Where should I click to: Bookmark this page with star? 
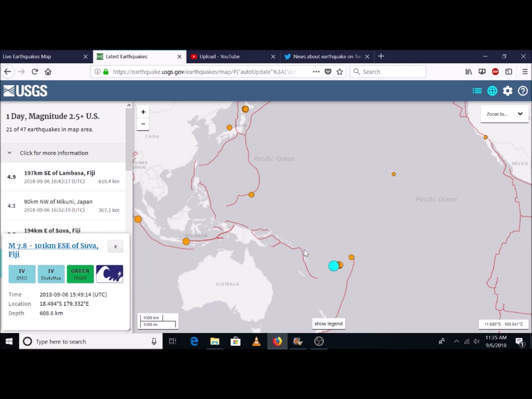[340, 71]
